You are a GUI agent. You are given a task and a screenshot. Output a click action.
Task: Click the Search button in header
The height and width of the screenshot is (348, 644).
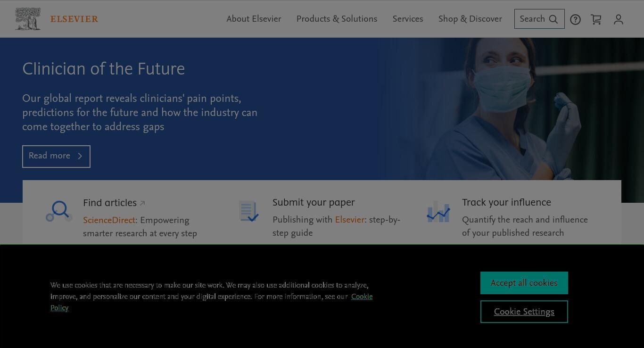(x=539, y=19)
